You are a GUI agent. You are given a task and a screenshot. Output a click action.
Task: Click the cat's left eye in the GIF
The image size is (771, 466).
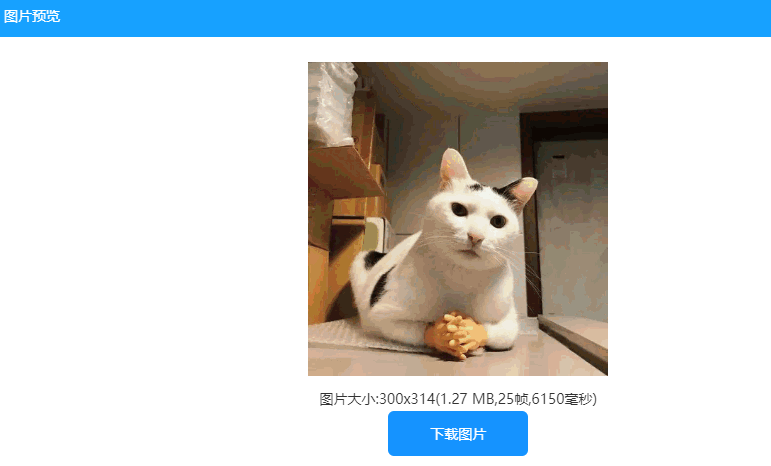[459, 209]
